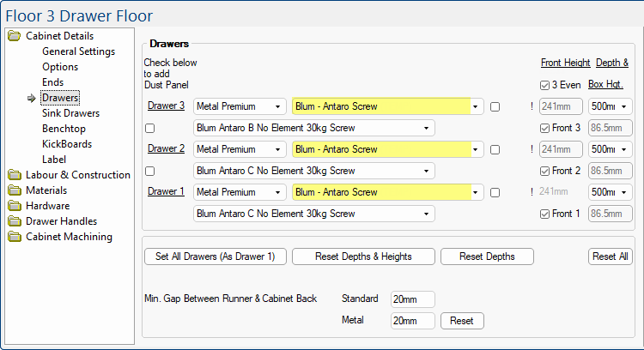Click the Reset All button
Viewport: 644px width, 350px height.
tap(611, 256)
